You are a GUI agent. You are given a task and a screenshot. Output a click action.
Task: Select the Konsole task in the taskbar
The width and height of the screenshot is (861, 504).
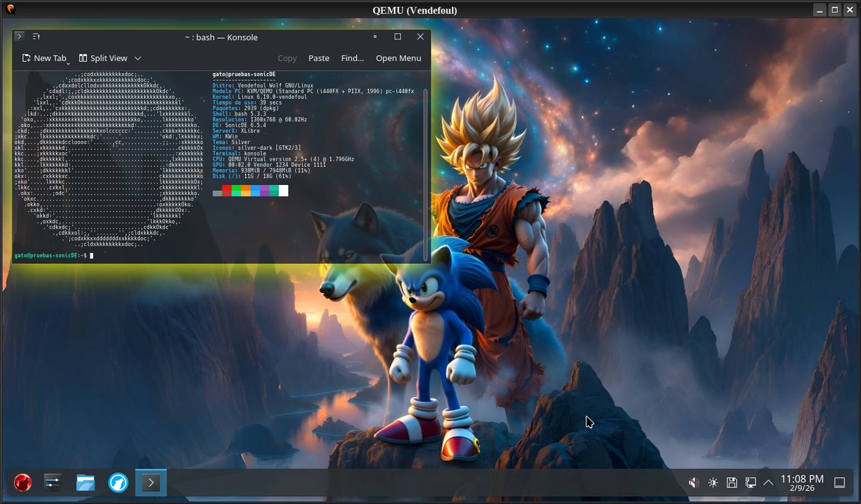pyautogui.click(x=151, y=482)
